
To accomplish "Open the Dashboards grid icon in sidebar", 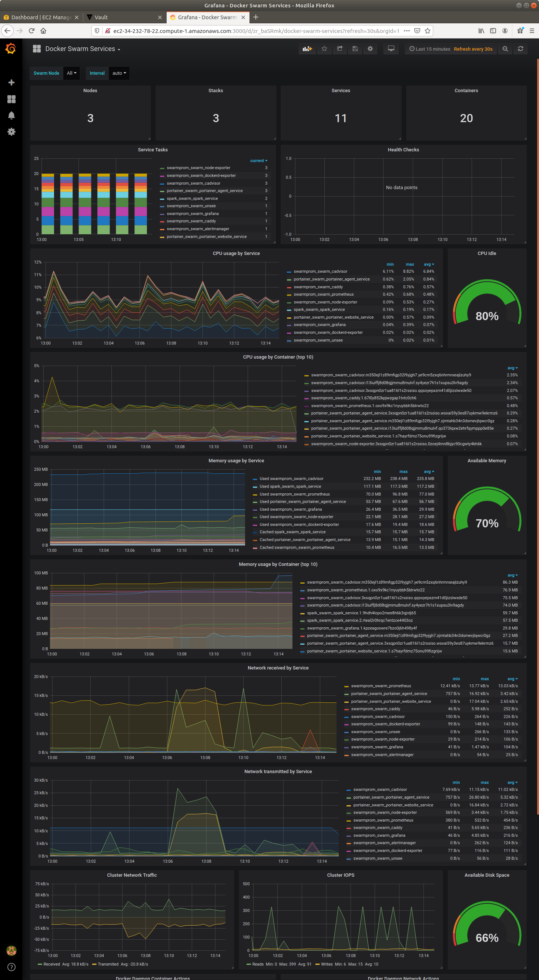I will pyautogui.click(x=11, y=99).
